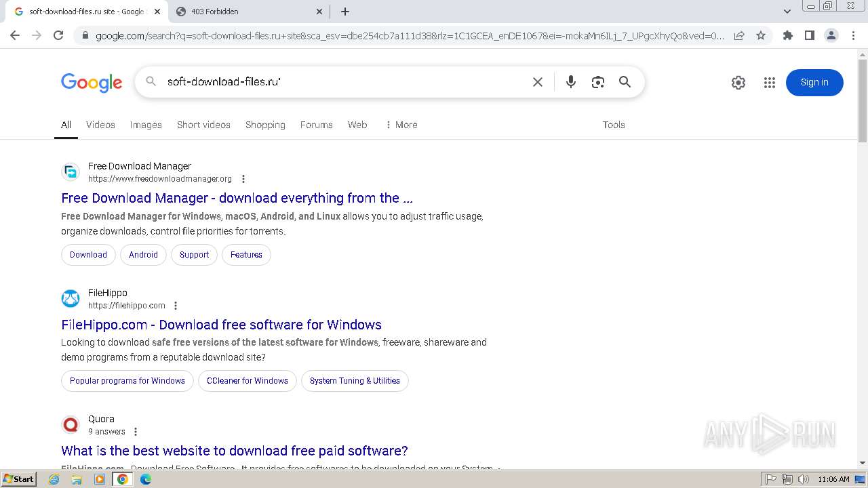
Task: Close the 403 Forbidden tab
Action: pyautogui.click(x=319, y=12)
